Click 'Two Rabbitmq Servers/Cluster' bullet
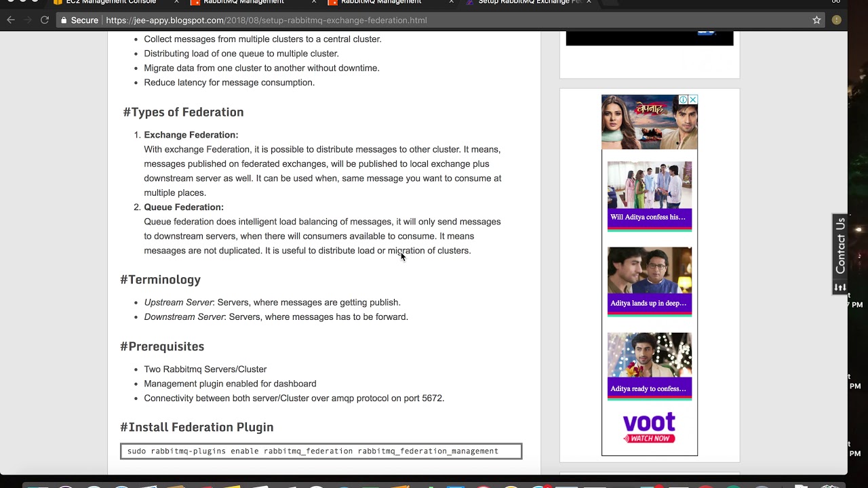 click(x=205, y=369)
